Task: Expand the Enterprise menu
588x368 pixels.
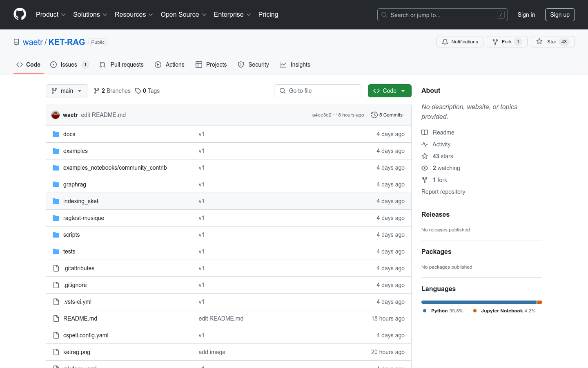Action: pyautogui.click(x=233, y=14)
